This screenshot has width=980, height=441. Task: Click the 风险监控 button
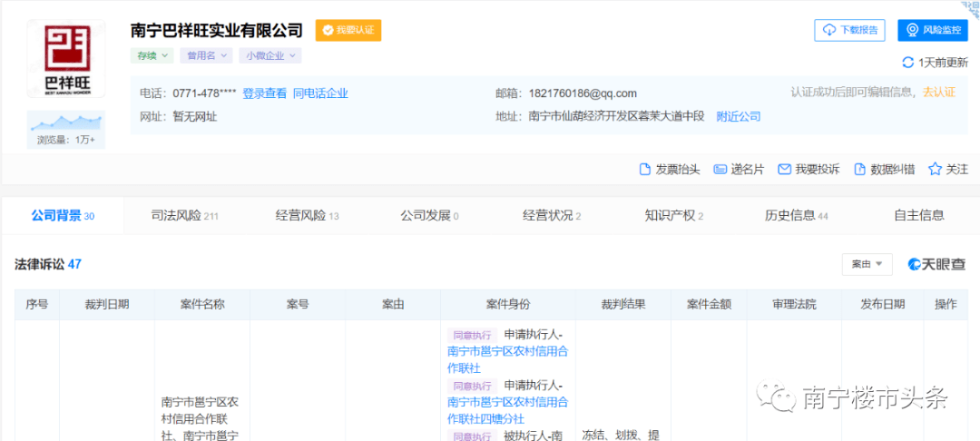click(933, 30)
